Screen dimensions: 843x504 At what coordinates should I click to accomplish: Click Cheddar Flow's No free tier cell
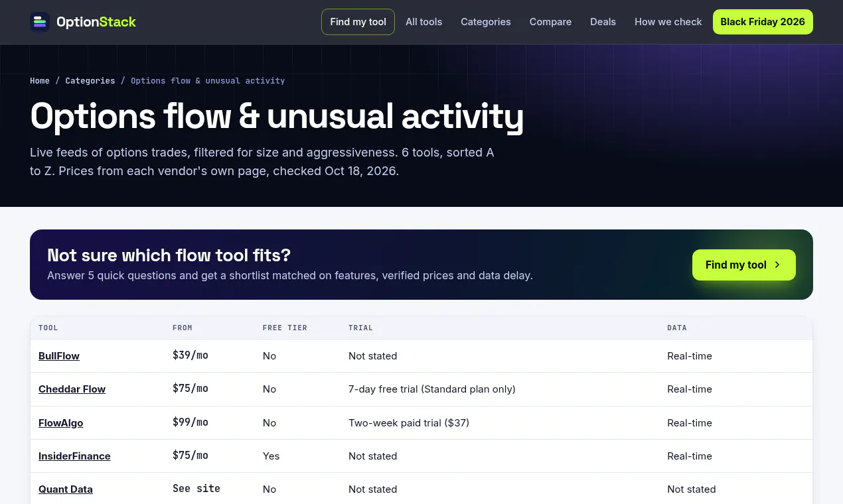coord(269,389)
